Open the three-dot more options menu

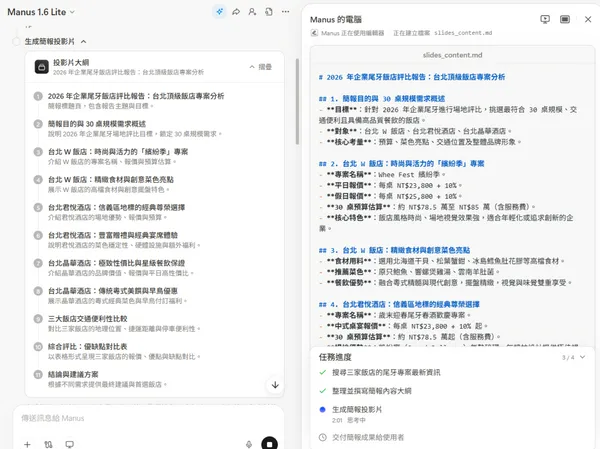[x=285, y=12]
